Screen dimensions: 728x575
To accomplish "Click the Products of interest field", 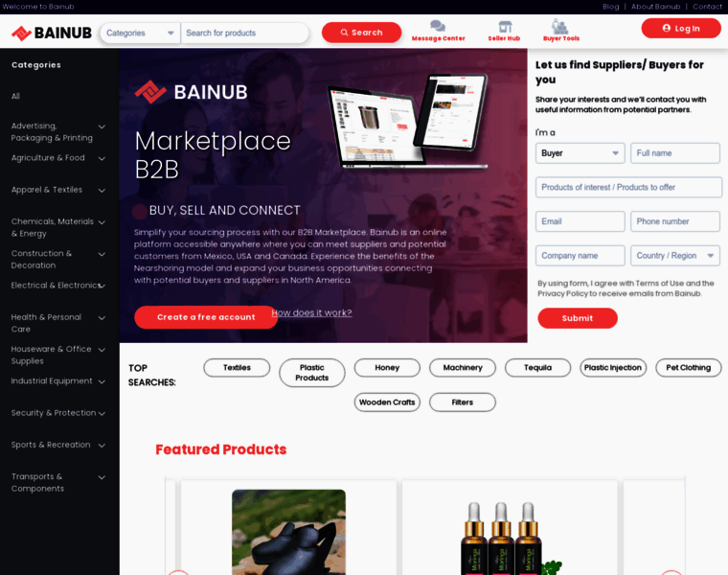I will click(x=628, y=187).
